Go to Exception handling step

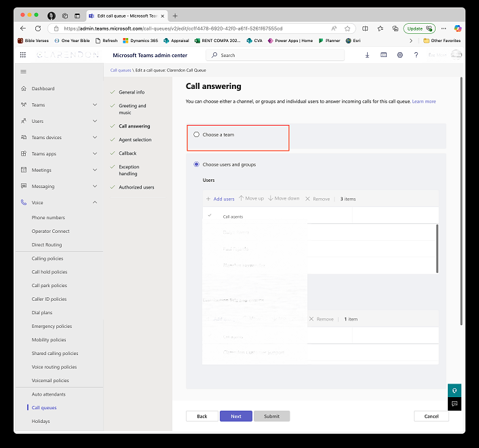tap(129, 170)
